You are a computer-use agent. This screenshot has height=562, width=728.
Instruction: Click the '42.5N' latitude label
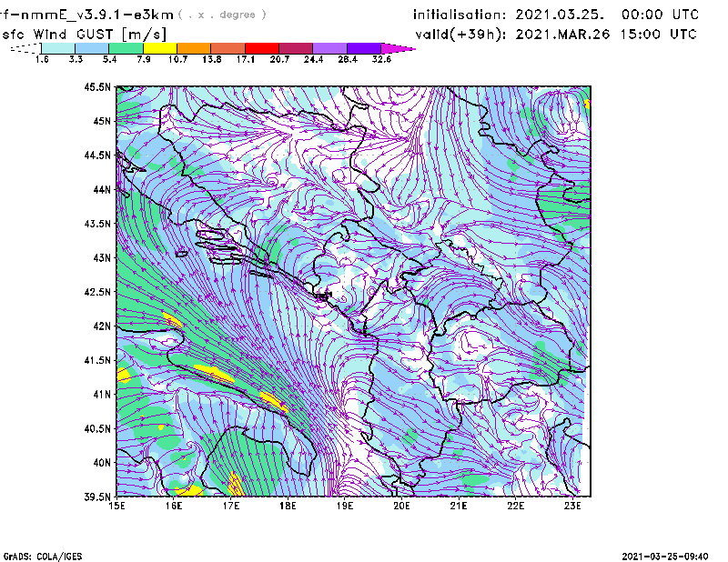tap(97, 291)
